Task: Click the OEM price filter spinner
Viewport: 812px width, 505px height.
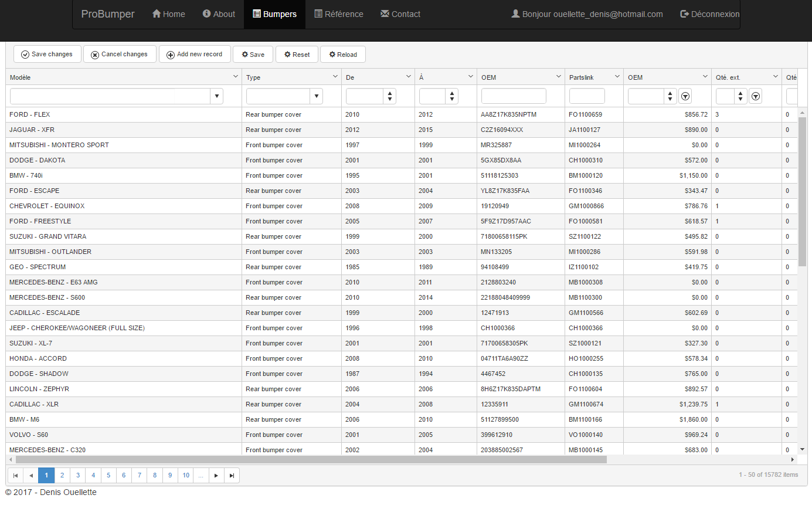Action: click(670, 96)
